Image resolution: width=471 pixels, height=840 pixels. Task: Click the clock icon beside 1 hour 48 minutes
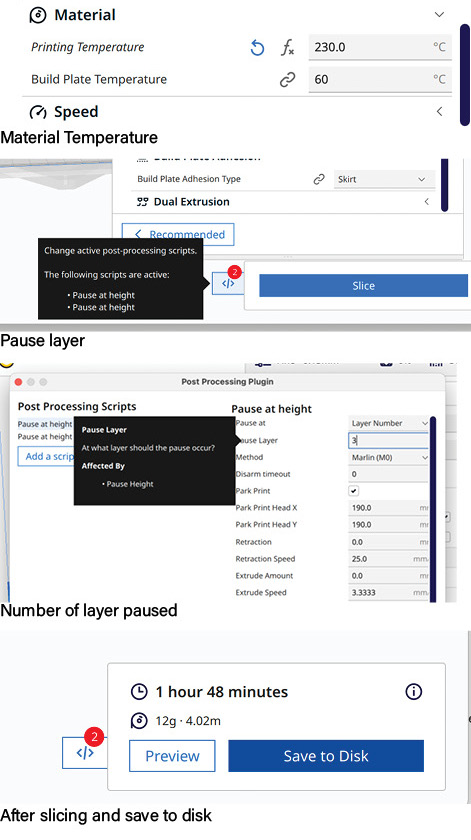(x=139, y=692)
